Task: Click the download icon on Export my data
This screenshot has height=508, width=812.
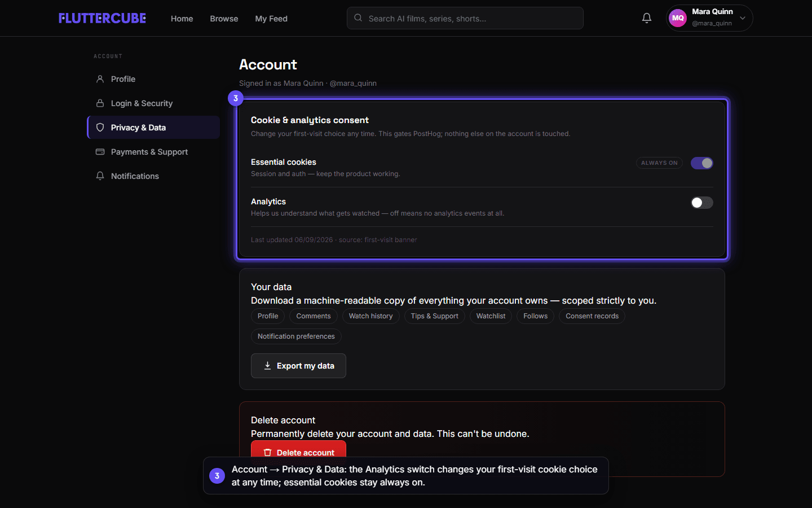Action: point(267,366)
